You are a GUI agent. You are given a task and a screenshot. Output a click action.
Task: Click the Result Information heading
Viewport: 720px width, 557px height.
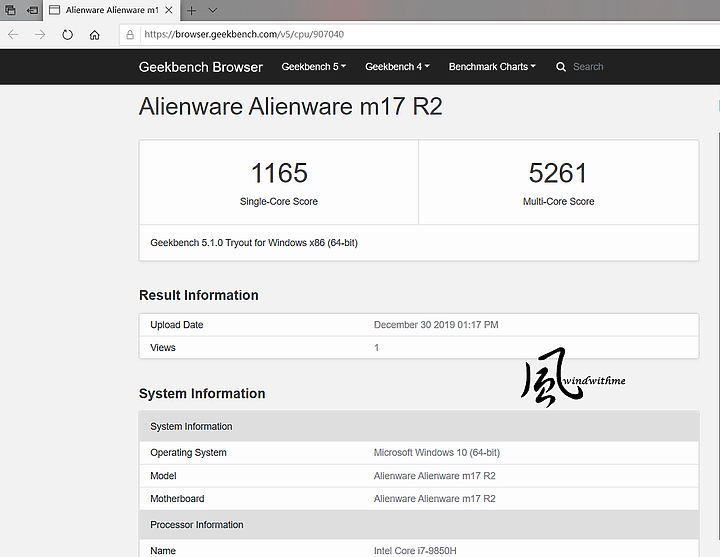[199, 295]
